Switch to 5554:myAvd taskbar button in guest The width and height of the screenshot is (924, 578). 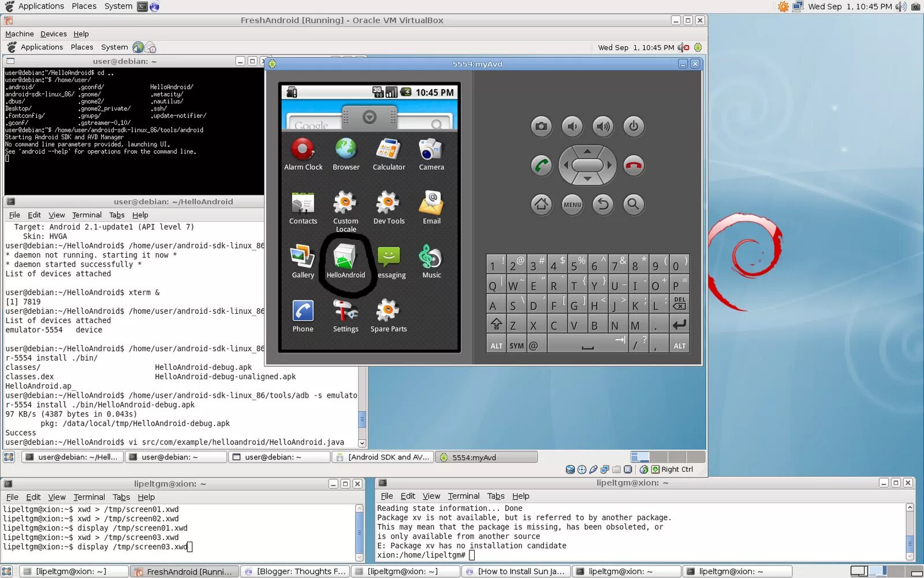coord(486,457)
